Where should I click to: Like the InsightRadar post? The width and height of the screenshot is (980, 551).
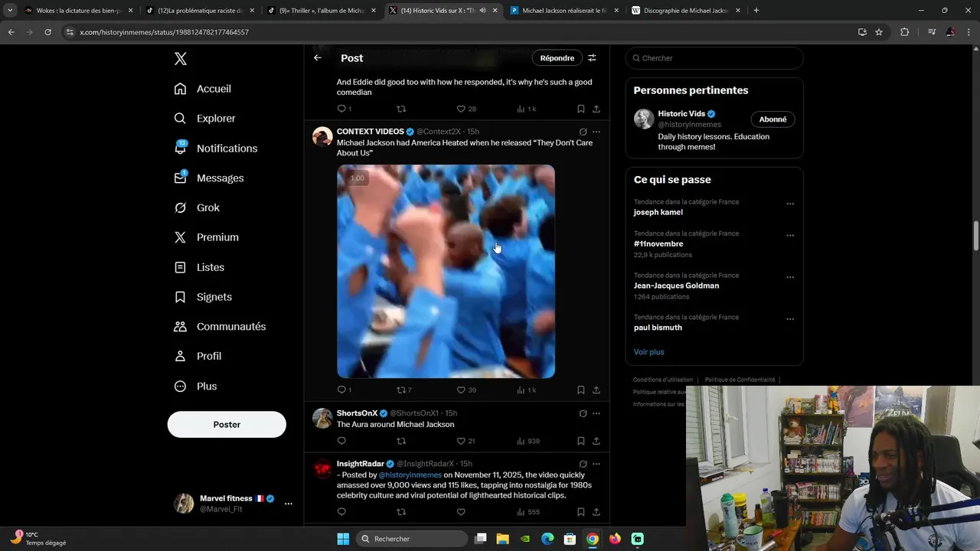(461, 512)
